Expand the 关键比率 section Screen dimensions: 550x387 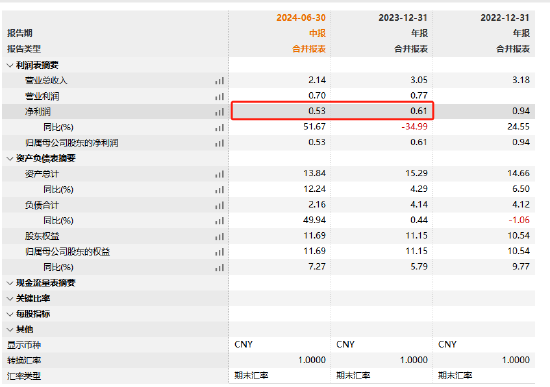(x=10, y=299)
